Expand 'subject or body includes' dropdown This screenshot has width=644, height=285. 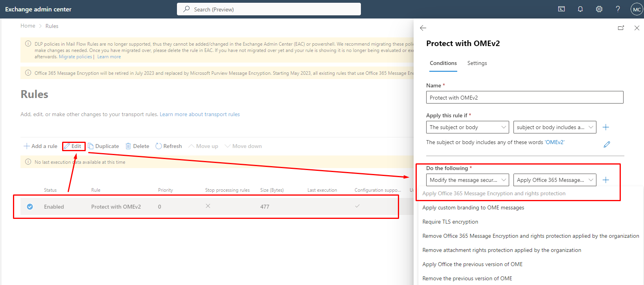(554, 127)
